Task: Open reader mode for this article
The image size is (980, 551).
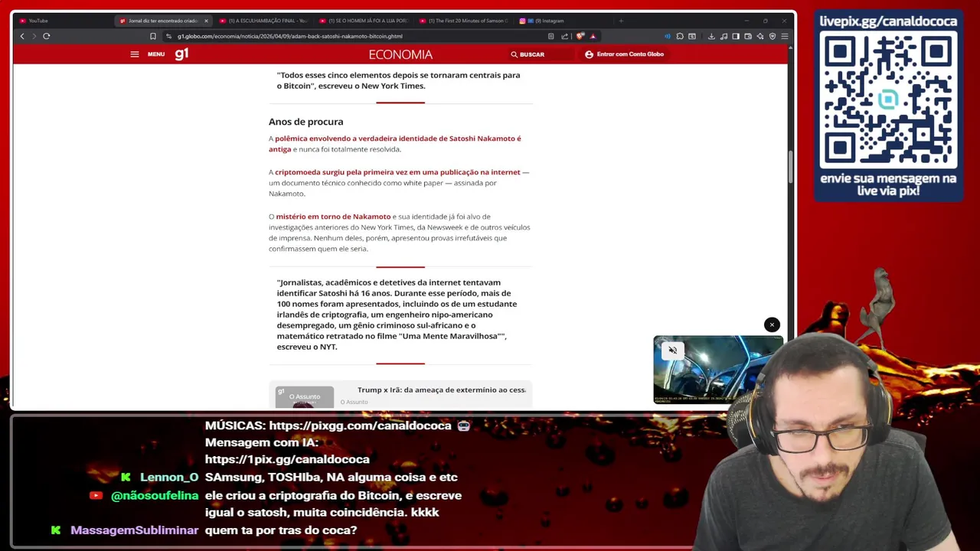Action: (551, 36)
